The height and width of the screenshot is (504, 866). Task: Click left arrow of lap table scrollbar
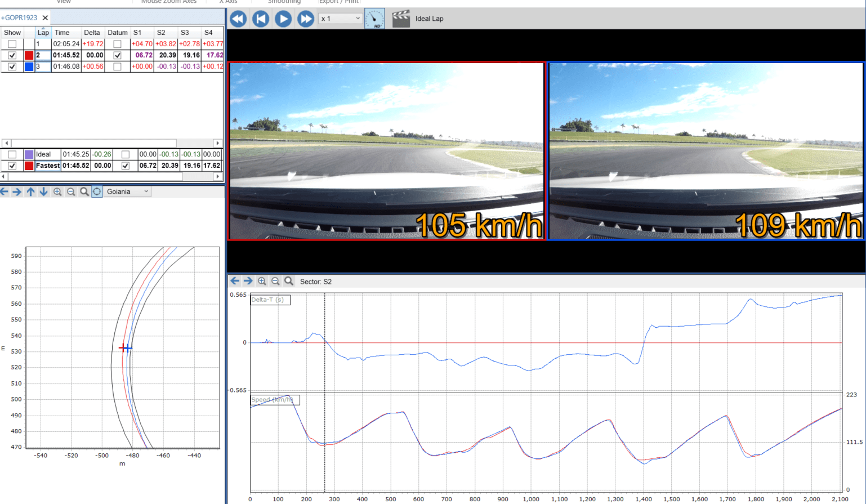[x=6, y=143]
